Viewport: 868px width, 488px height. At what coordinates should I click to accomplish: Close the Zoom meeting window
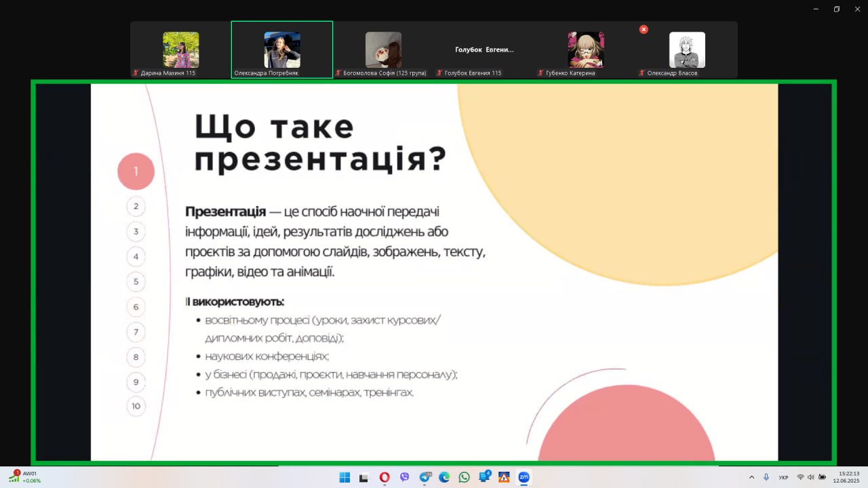click(856, 9)
